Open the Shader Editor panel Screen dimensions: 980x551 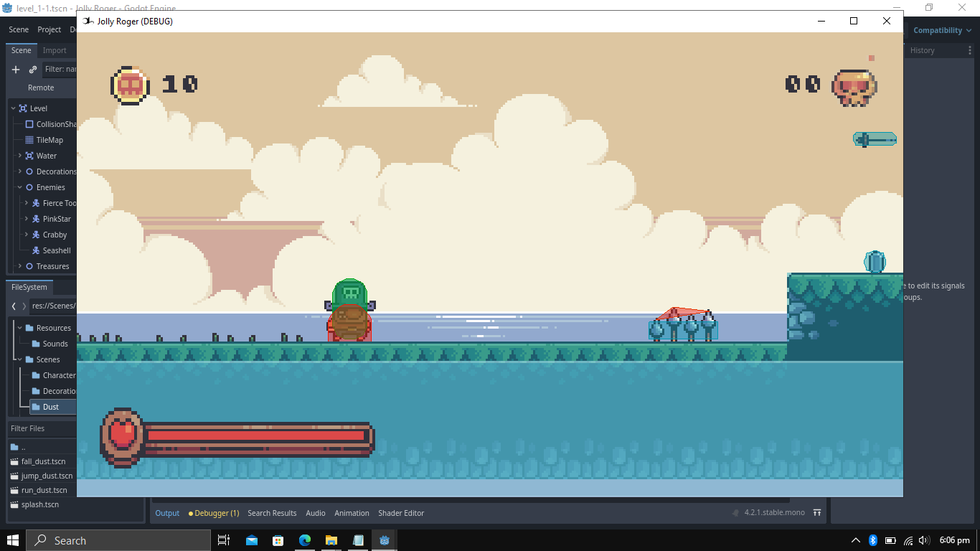point(401,513)
